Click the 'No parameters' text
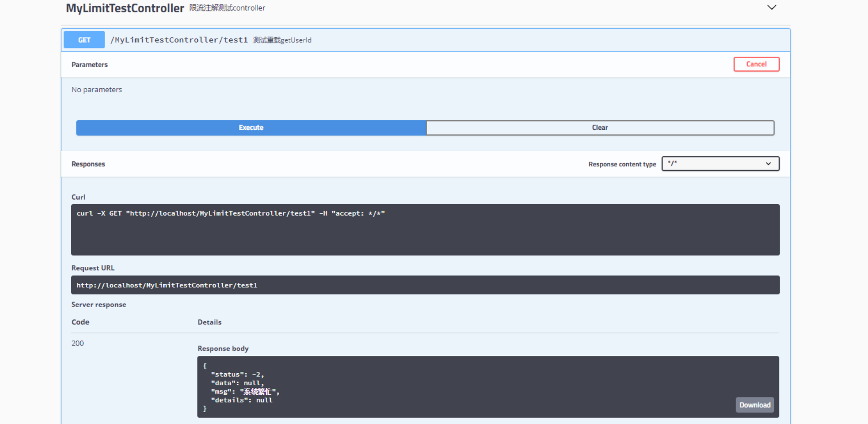 [97, 90]
